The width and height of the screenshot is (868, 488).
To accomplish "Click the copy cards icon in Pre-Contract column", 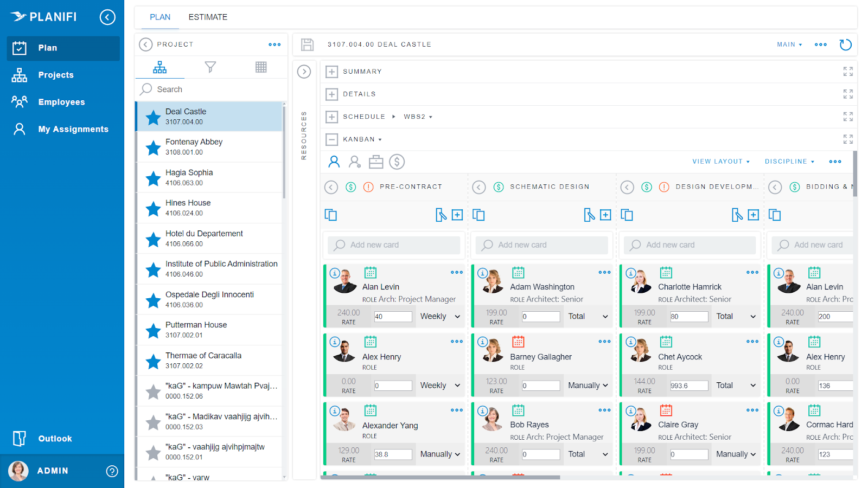I will tap(331, 215).
